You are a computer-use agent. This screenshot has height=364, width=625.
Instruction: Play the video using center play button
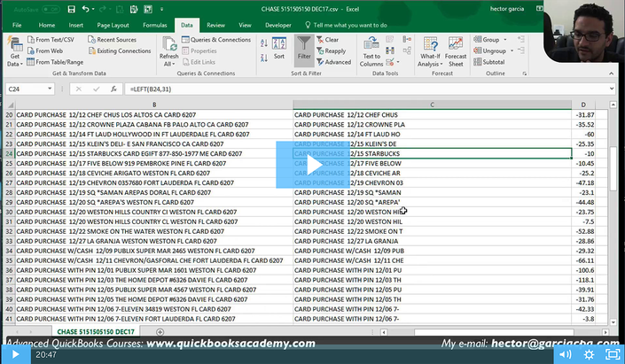coord(313,165)
